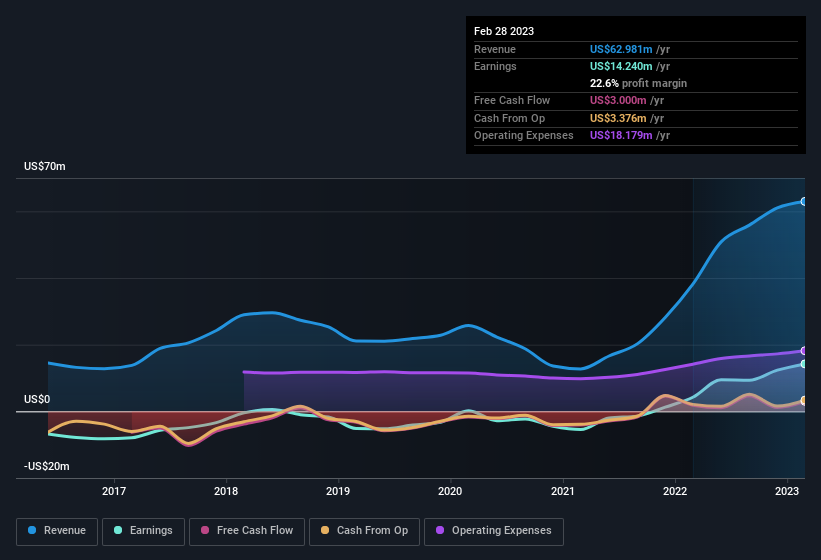
Task: Click the Cash From Op label in tooltip
Action: (509, 118)
